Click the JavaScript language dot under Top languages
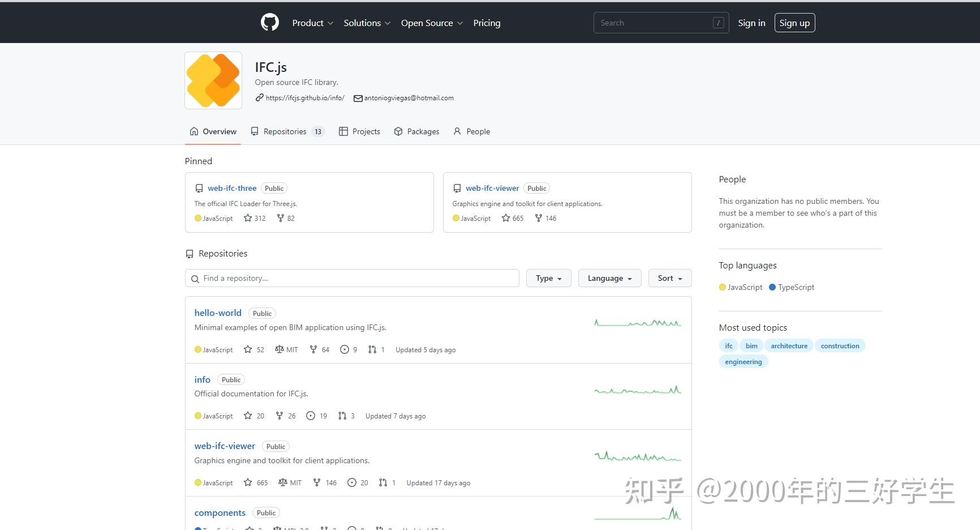Image resolution: width=980 pixels, height=530 pixels. tap(722, 287)
